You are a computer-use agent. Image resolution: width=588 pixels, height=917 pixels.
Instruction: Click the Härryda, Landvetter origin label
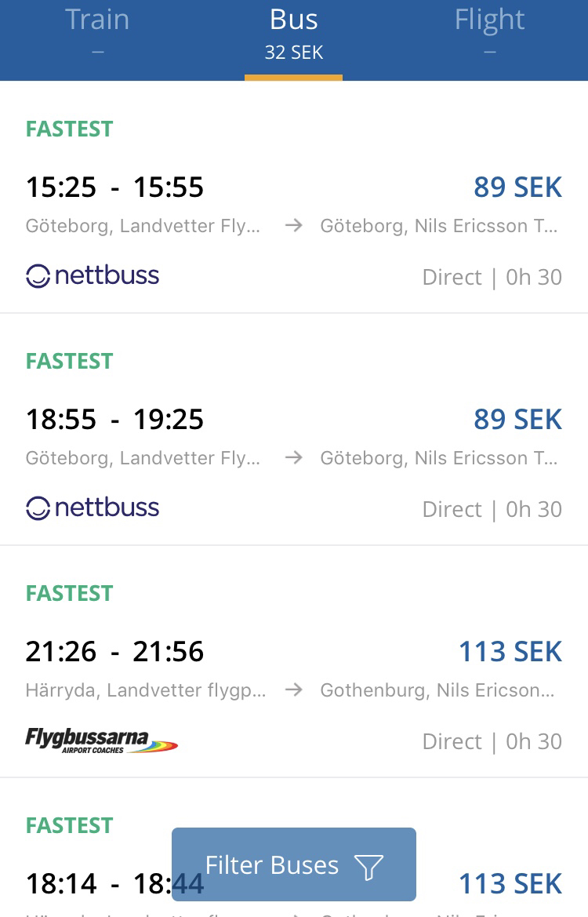coord(146,690)
